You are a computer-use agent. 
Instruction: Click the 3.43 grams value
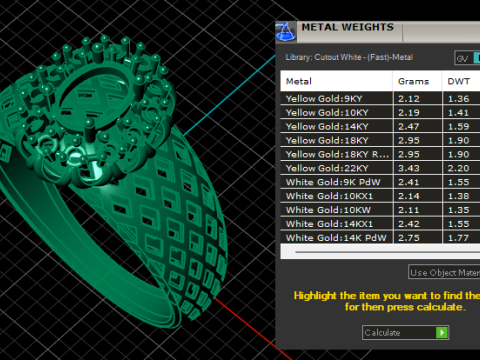(x=409, y=168)
